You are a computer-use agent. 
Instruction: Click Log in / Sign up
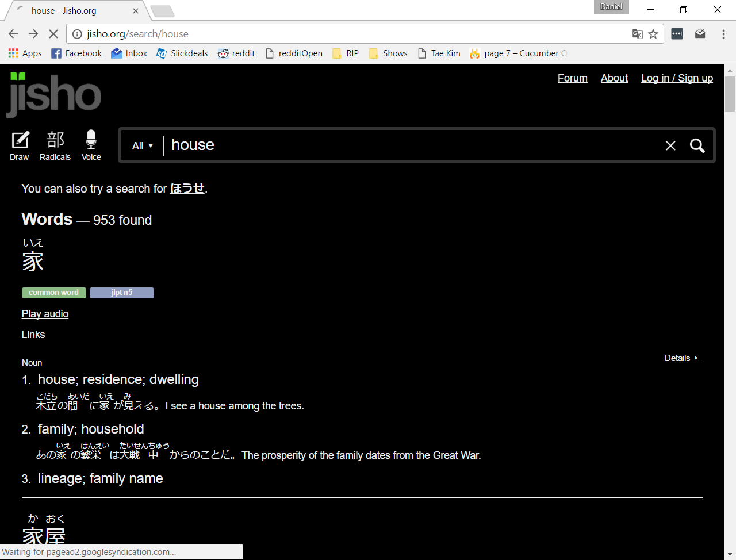pos(677,78)
